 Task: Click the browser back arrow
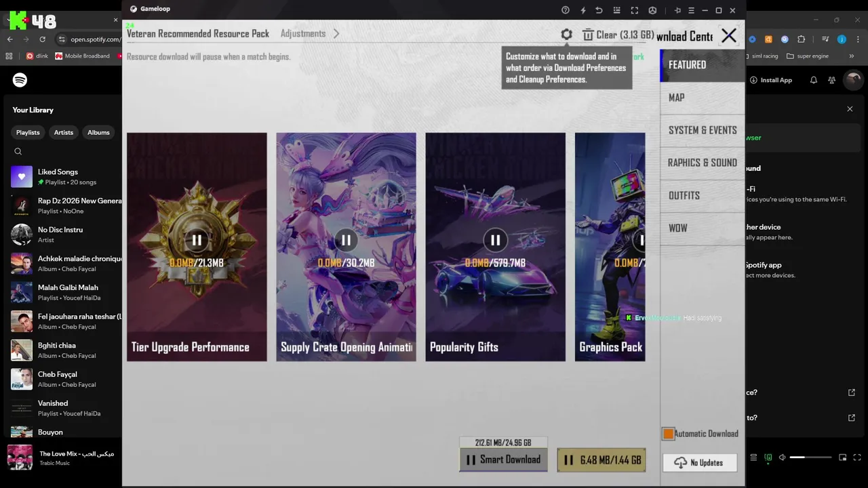click(10, 39)
